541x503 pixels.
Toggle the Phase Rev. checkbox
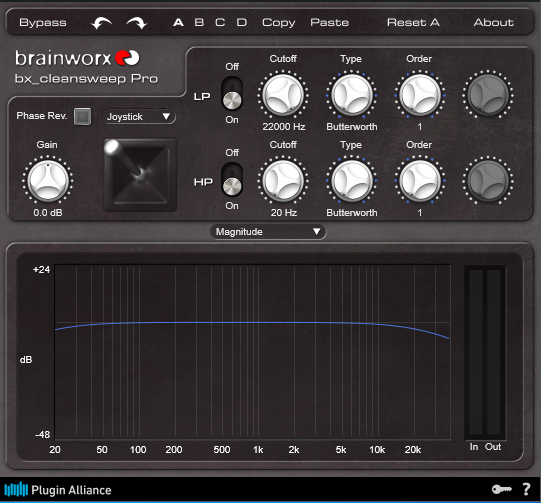82,116
